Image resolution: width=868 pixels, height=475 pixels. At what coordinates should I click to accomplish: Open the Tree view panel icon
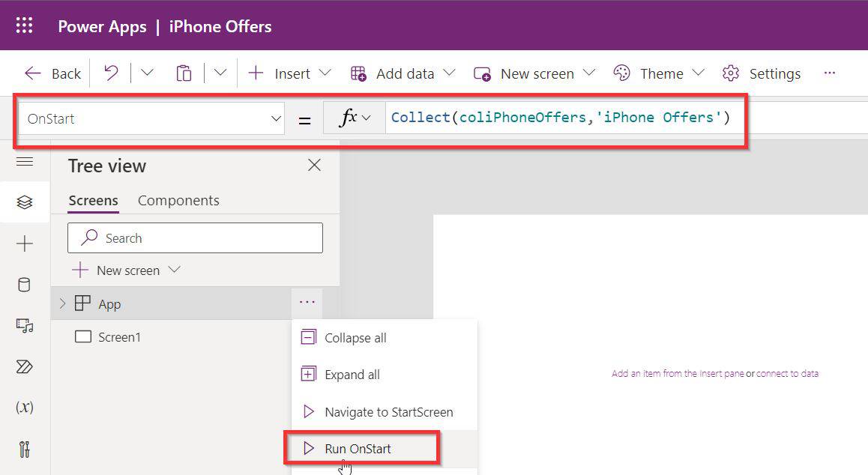pos(25,202)
